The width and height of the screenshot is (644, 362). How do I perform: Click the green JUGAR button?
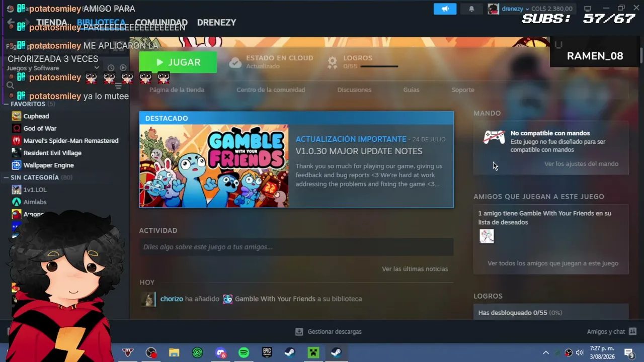click(x=178, y=62)
